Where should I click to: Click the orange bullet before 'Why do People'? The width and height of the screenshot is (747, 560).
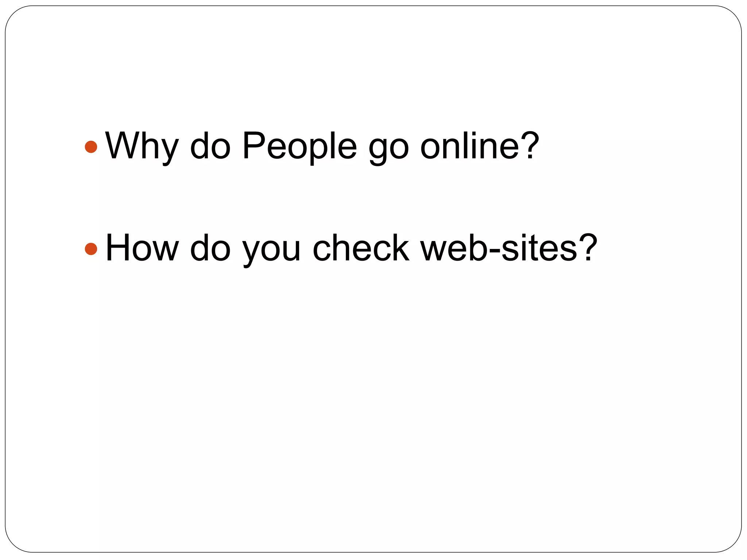[91, 147]
